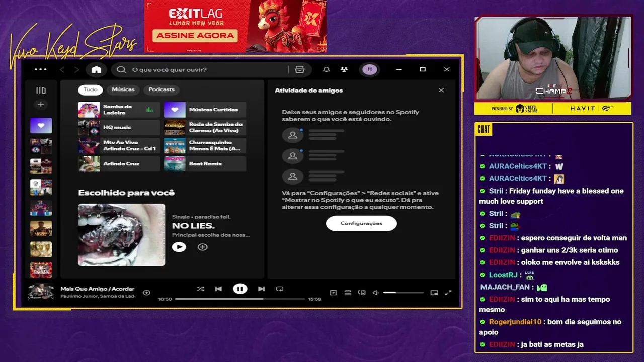This screenshot has width=644, height=362.
Task: Click chat username MAJACH_FAN
Action: [505, 287]
